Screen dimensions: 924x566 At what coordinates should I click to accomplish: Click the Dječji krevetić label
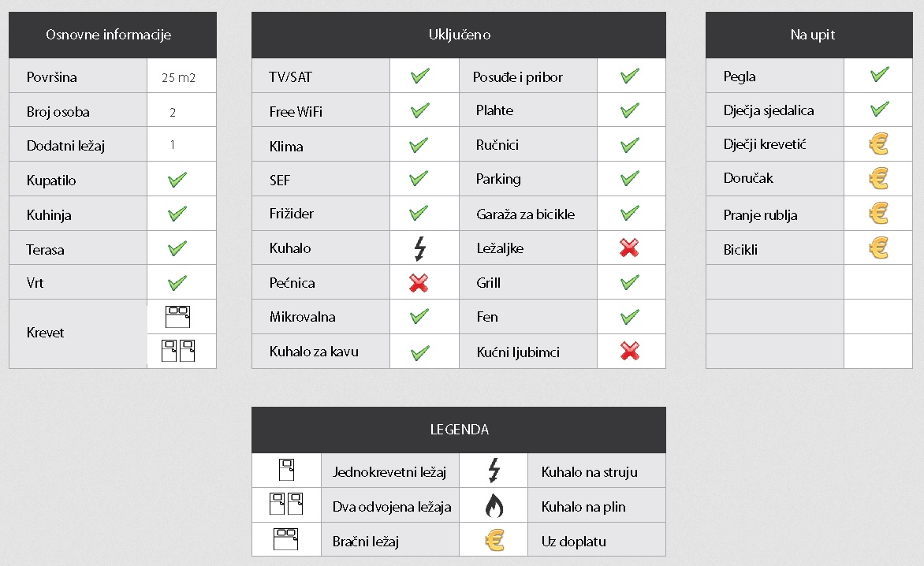tap(765, 144)
